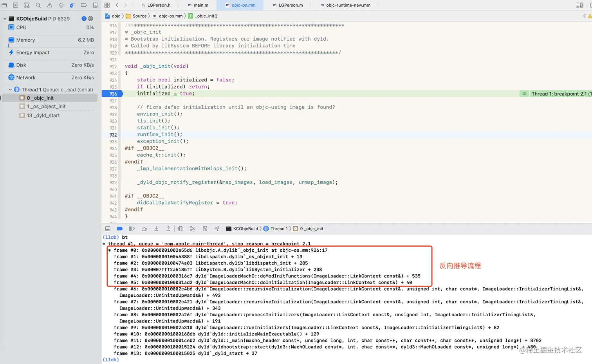Switch to the LGPerson.m tab
Image resolution: width=592 pixels, height=364 pixels.
[288, 5]
